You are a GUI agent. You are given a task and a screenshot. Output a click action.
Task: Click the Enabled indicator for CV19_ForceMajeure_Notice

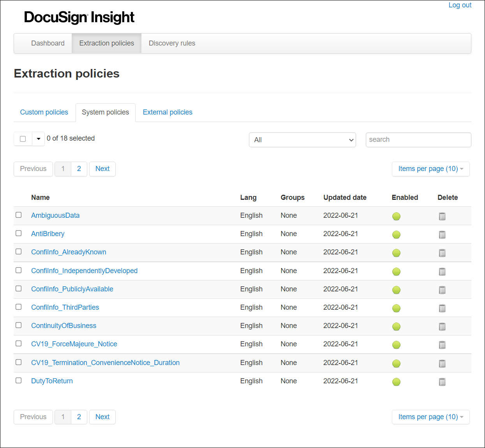(396, 345)
